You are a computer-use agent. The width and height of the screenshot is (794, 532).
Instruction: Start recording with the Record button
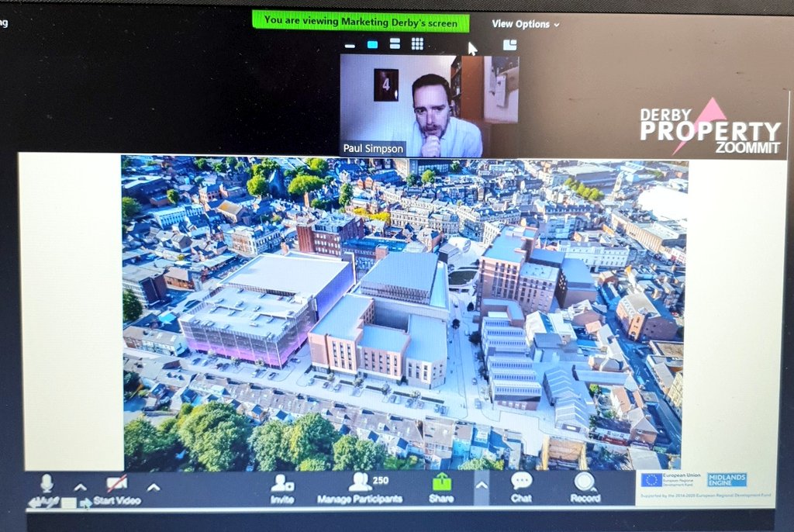(585, 488)
